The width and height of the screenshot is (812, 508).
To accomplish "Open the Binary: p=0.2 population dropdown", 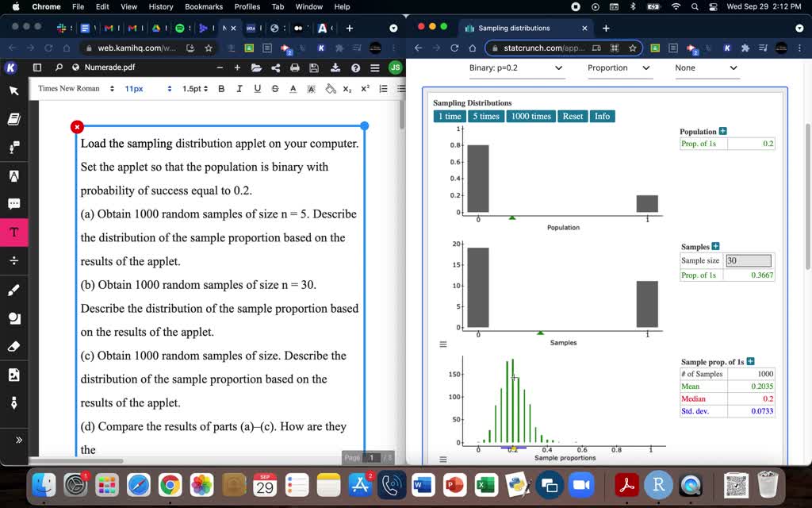I will [515, 68].
